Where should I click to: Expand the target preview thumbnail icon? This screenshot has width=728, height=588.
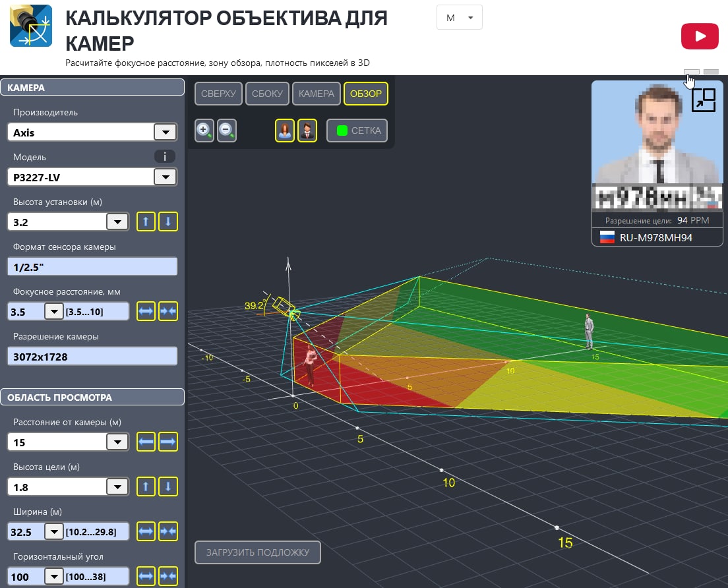pyautogui.click(x=704, y=100)
